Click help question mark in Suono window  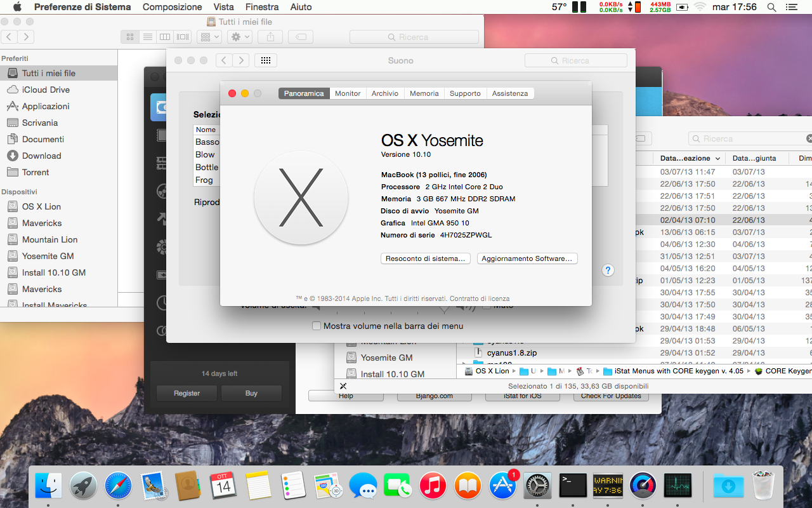point(608,271)
